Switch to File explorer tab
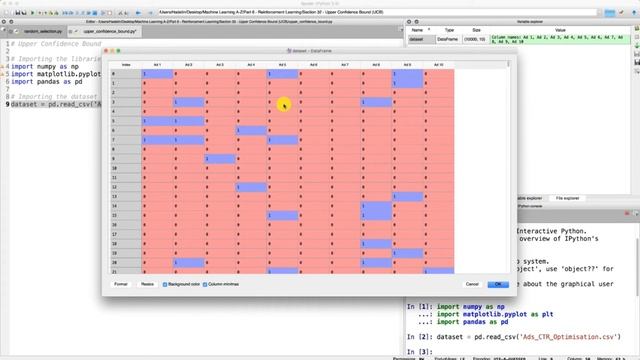 click(567, 198)
